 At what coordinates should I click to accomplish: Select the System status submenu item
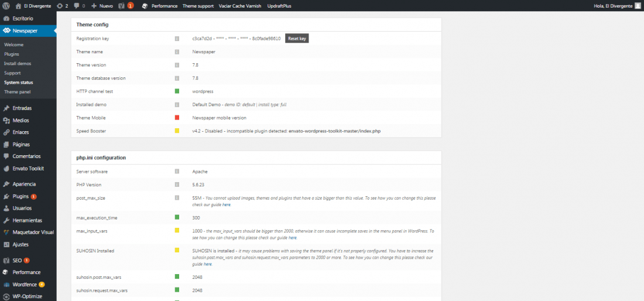click(x=19, y=83)
